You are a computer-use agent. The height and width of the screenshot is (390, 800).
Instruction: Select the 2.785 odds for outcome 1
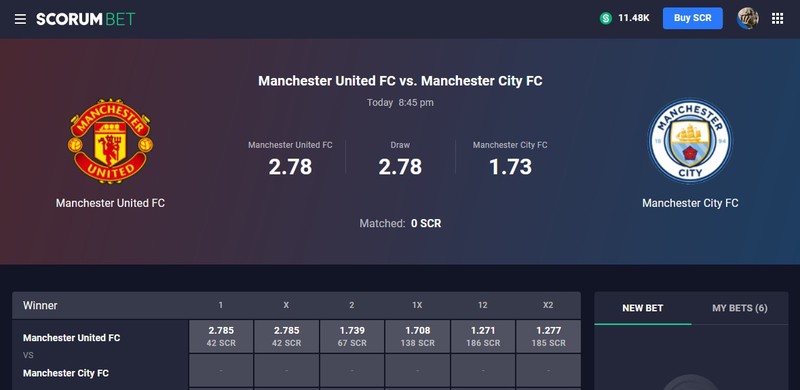(x=221, y=336)
